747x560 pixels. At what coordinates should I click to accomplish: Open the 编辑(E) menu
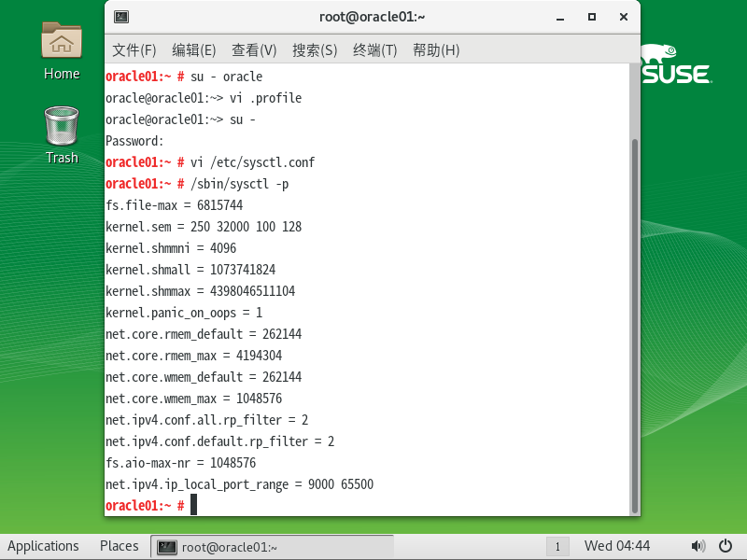coord(194,50)
